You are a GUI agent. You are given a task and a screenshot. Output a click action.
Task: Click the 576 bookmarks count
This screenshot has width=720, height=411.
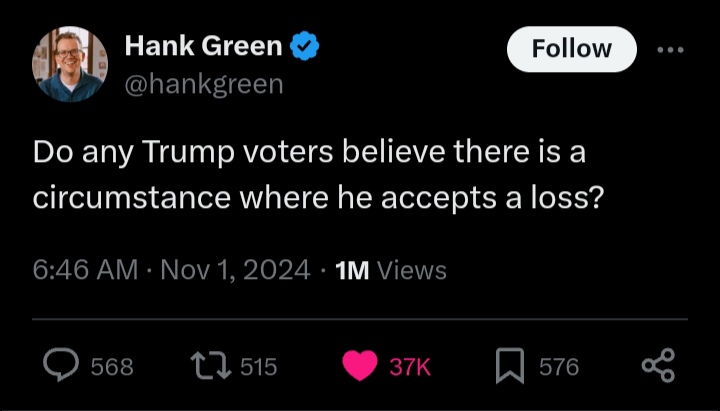559,367
